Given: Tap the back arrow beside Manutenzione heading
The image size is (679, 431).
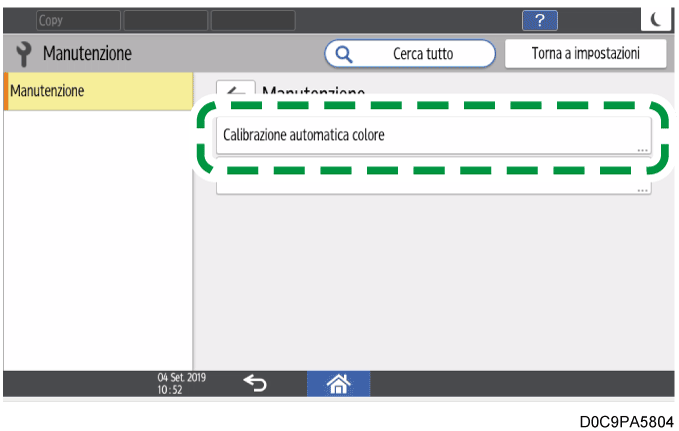Looking at the screenshot, I should [236, 88].
